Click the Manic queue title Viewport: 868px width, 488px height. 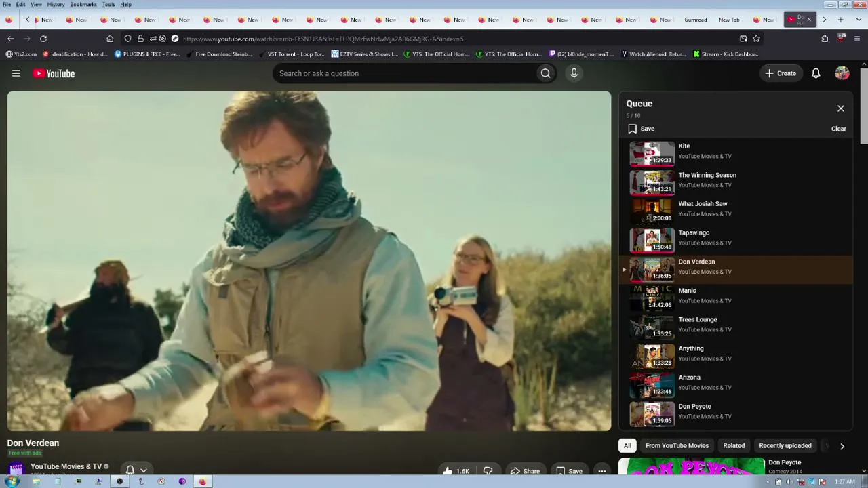[x=687, y=291]
